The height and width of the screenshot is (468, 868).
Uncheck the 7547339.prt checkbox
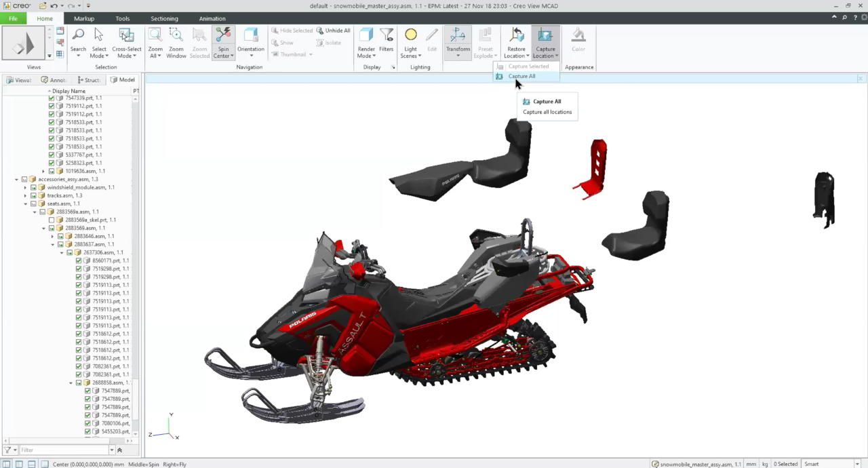52,98
